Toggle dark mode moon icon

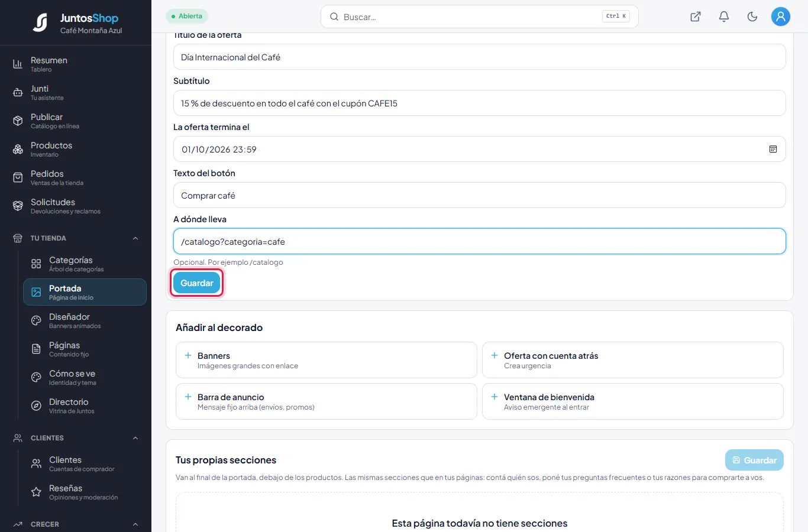[x=752, y=17]
